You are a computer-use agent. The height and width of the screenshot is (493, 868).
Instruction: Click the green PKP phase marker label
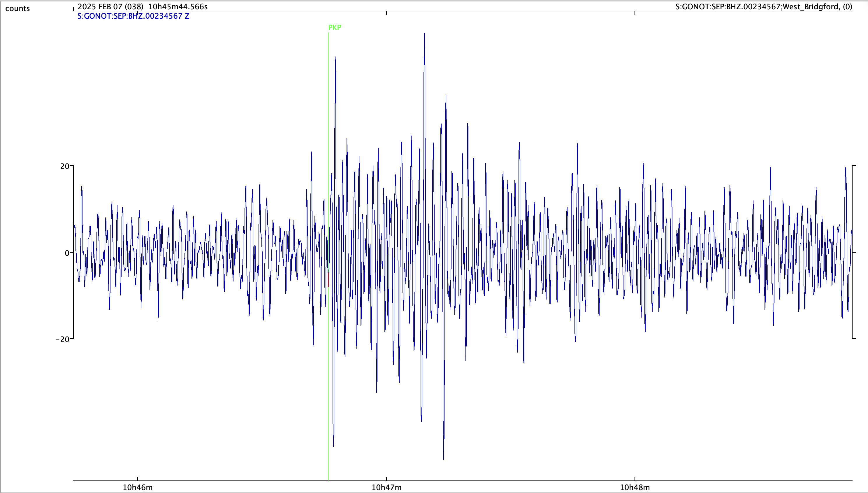(x=335, y=28)
